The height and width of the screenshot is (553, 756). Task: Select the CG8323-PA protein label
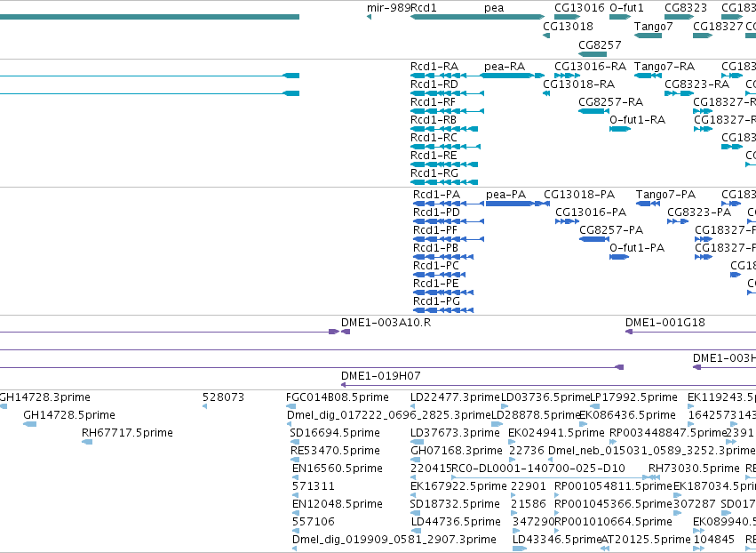(x=700, y=212)
